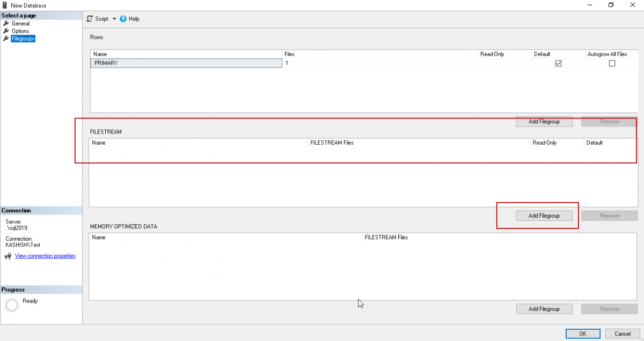Add a memory optimized data filegroup

coord(544,309)
